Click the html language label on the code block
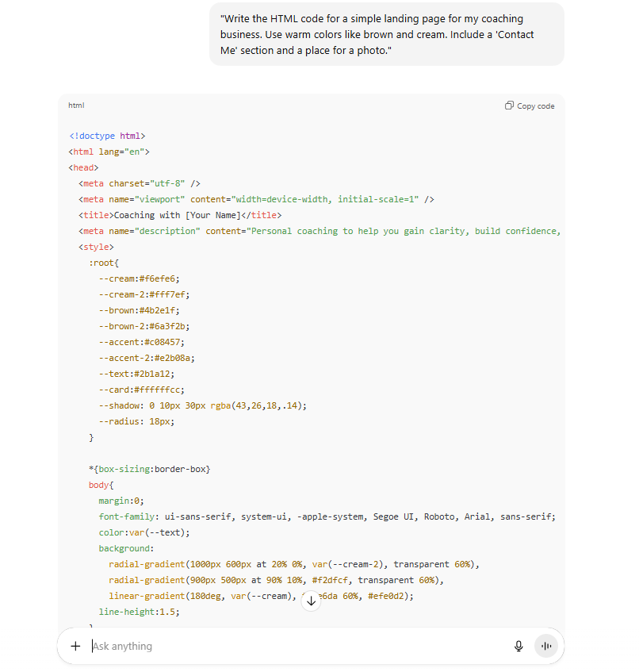Screen dimensions: 639x672 coord(76,106)
